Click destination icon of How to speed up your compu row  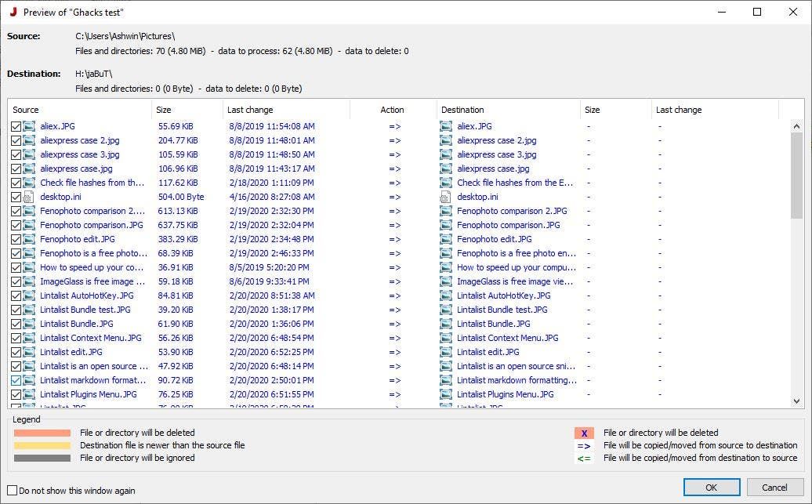445,267
